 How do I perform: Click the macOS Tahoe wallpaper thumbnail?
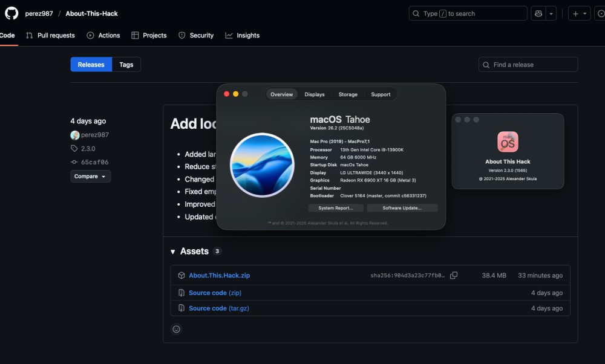tap(263, 165)
